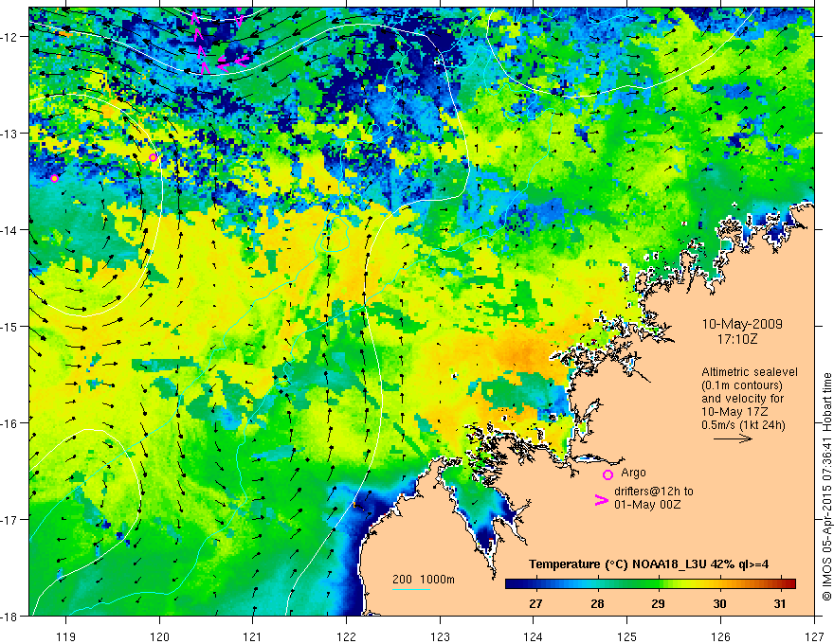Viewport: 834px width, 644px height.
Task: Click the longitude axis label 125
Action: coord(627,636)
